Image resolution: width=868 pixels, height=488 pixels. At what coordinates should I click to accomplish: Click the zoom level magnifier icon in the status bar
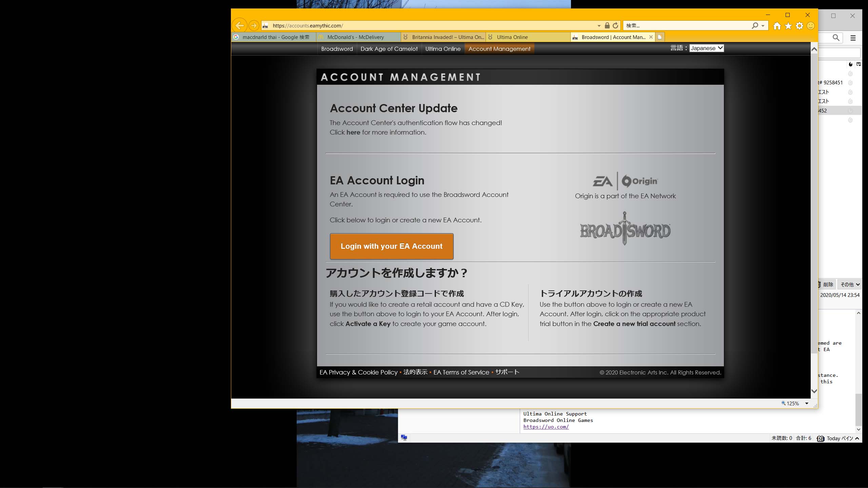[783, 403]
